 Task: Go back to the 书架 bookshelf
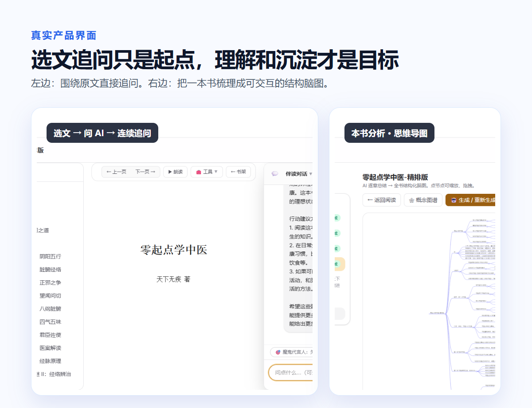(239, 172)
